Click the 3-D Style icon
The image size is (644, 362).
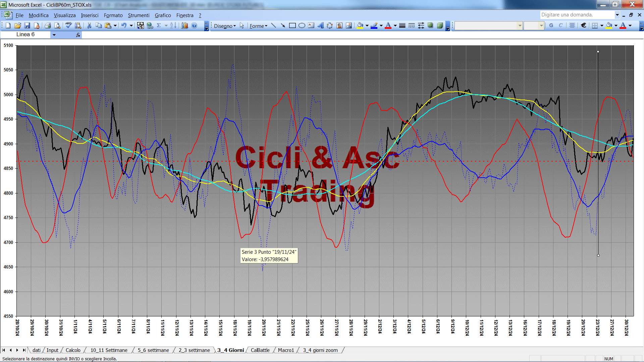[x=440, y=25]
